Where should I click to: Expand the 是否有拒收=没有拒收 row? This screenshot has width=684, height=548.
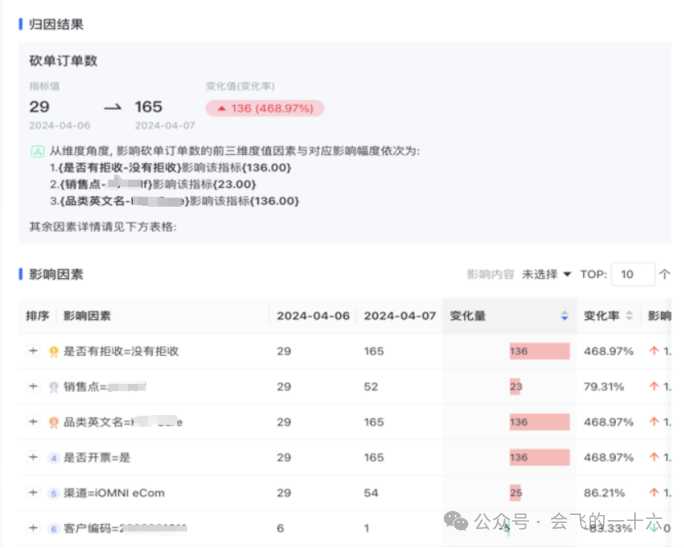coord(33,351)
